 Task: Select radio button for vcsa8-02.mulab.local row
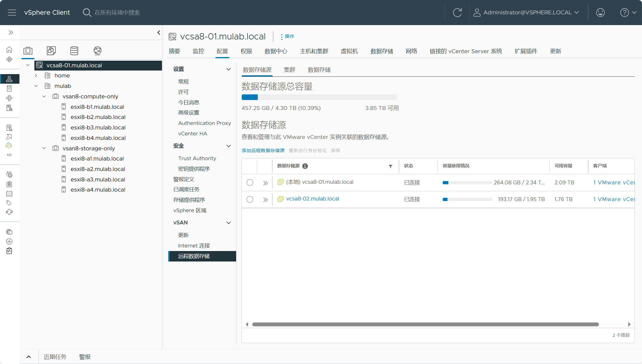tap(250, 199)
